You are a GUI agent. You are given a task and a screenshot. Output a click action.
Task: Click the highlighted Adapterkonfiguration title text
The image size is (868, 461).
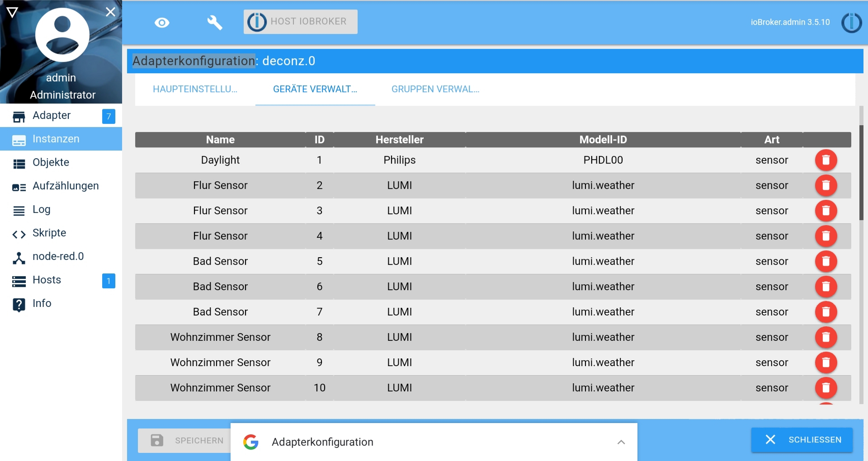[193, 61]
